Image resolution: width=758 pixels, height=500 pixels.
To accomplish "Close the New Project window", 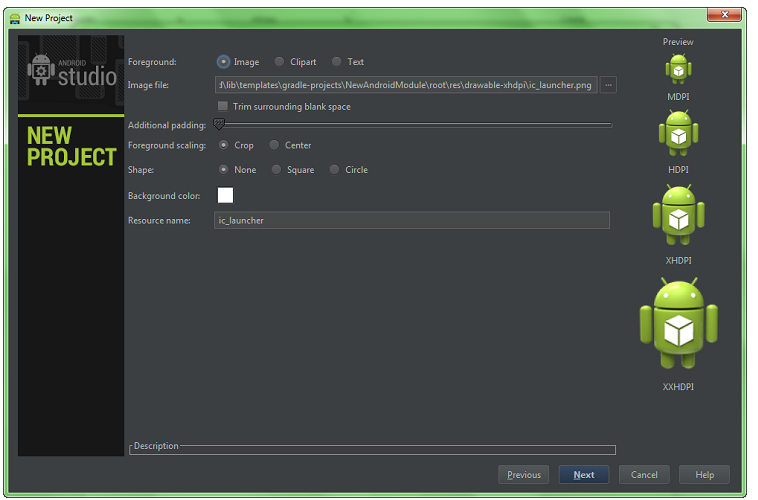I will [724, 15].
